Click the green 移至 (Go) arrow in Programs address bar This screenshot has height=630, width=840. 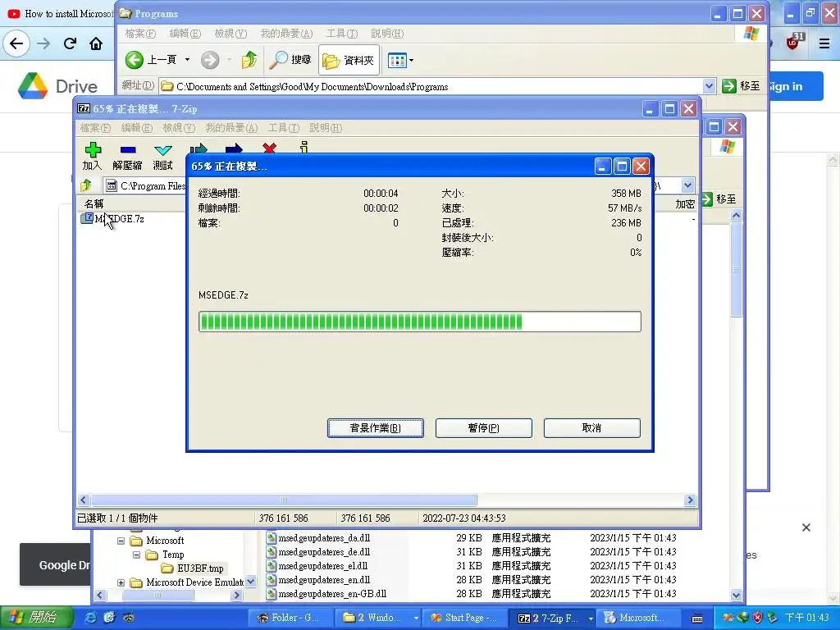tap(729, 86)
